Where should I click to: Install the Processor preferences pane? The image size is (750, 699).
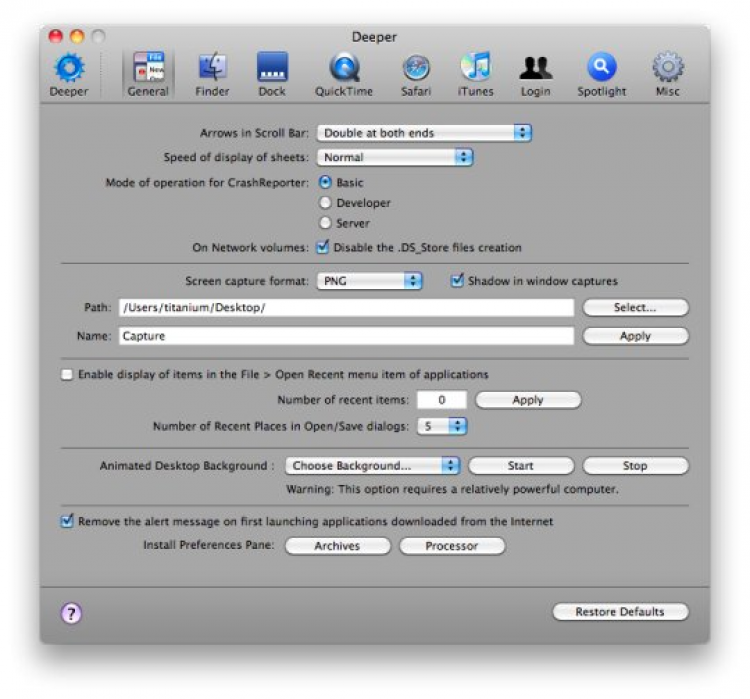452,546
